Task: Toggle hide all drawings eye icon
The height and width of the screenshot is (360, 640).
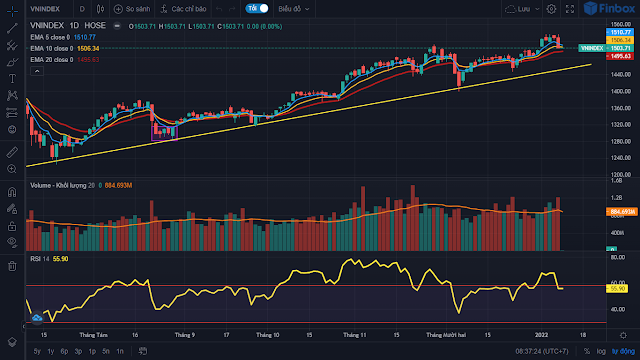Action: tap(12, 242)
